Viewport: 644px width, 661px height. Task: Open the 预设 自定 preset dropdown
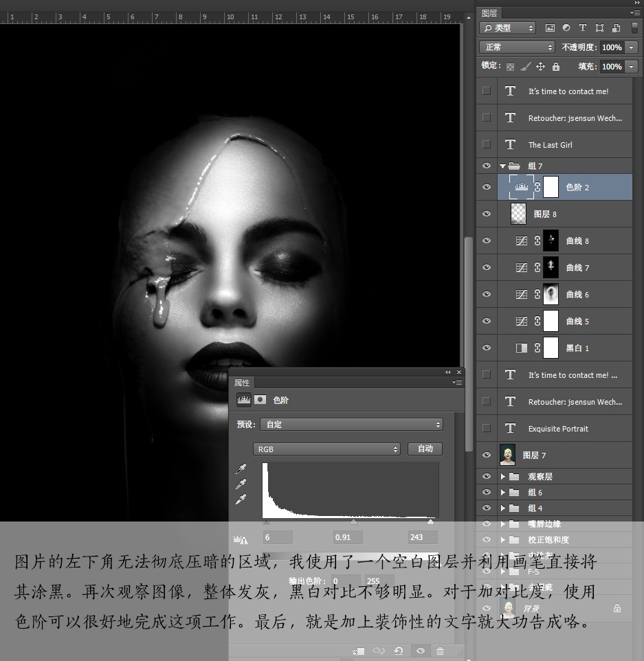tap(351, 425)
